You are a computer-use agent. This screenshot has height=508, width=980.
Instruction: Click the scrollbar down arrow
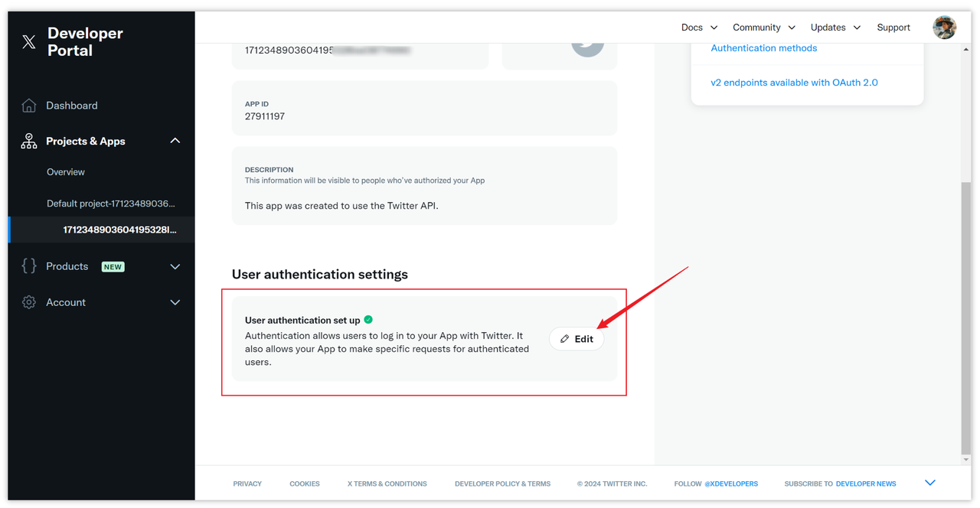click(966, 460)
